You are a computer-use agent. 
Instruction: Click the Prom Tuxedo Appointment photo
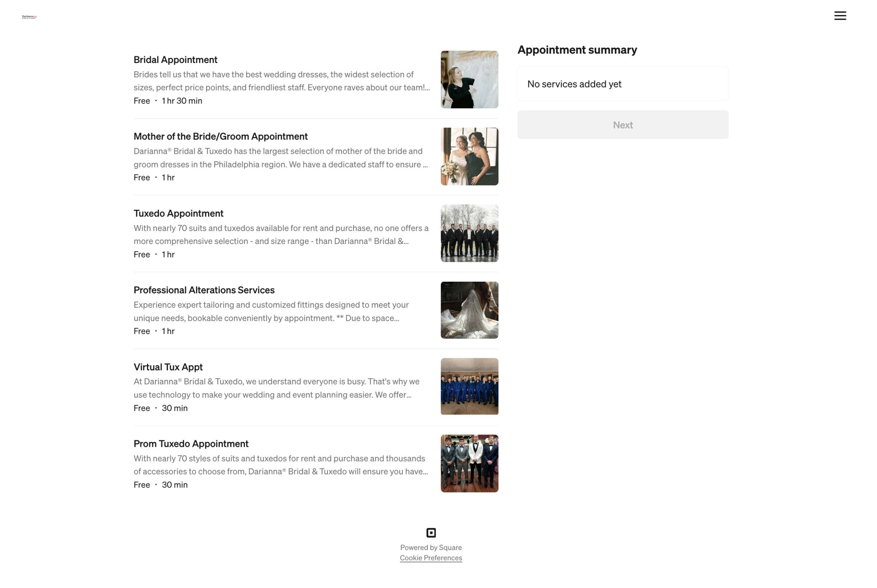point(469,464)
